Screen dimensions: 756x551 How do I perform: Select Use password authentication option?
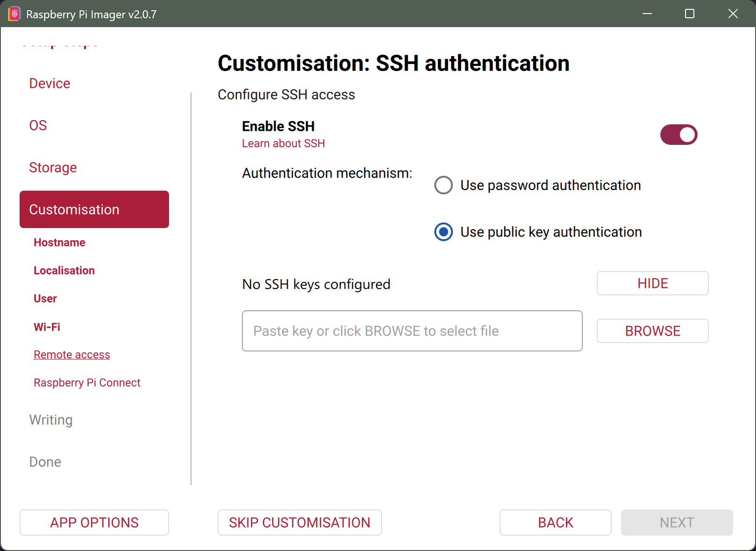point(444,185)
